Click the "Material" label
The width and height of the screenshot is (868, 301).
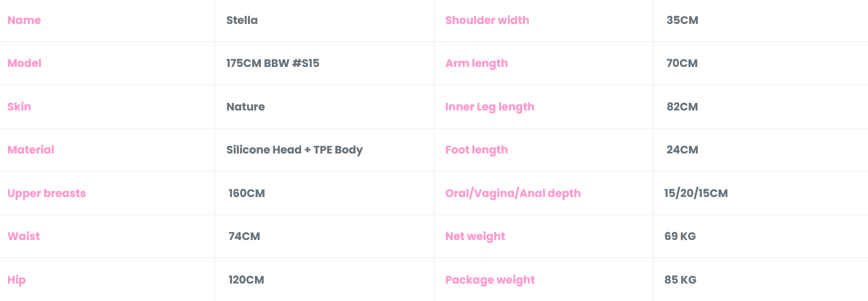(x=31, y=150)
